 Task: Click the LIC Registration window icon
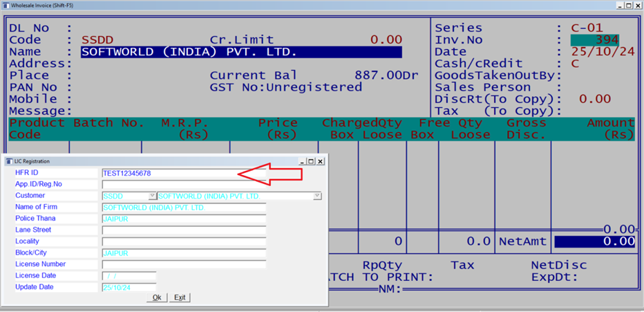click(9, 162)
